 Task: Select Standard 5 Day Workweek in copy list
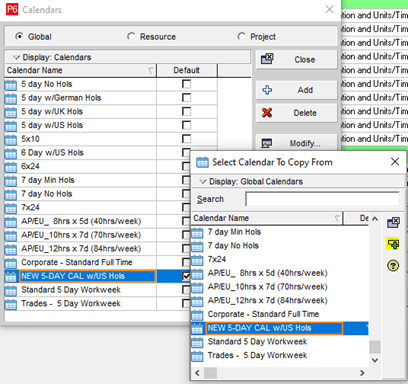coord(280,342)
